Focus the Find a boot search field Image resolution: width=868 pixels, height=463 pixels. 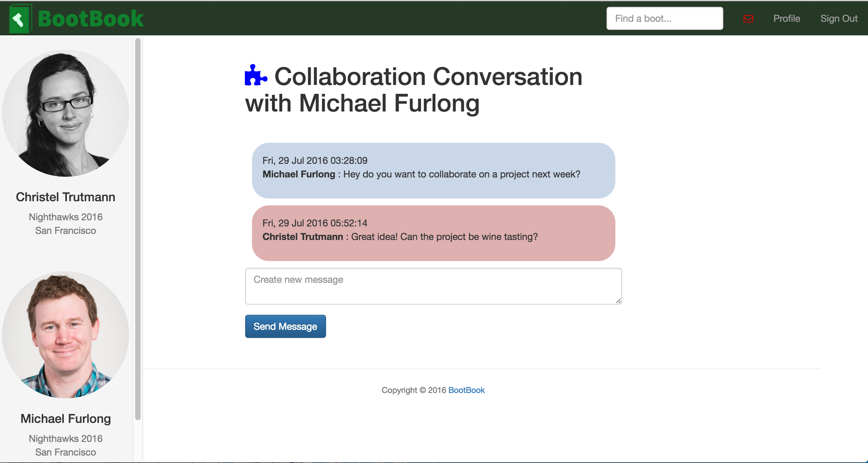click(x=665, y=19)
